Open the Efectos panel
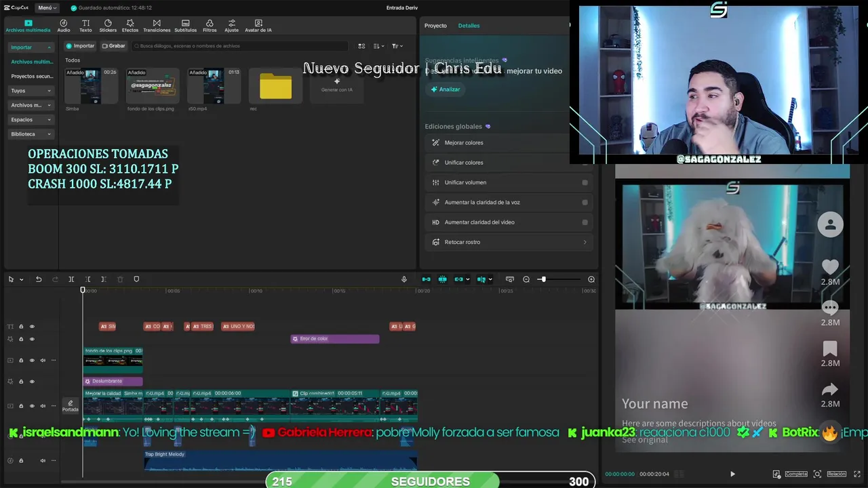 (130, 26)
